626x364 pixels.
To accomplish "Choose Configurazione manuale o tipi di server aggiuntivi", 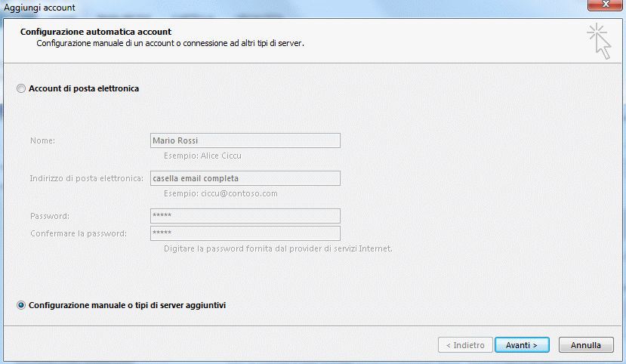I will [x=20, y=305].
